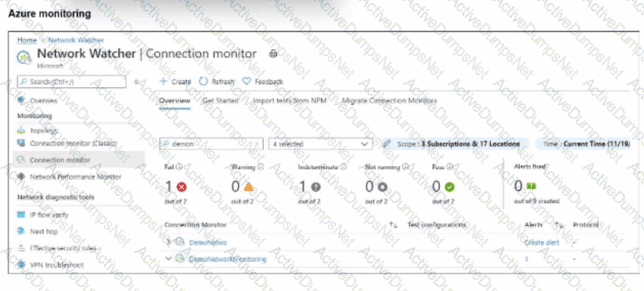Click the Network Performance Monitor icon
644x291 pixels.
tap(21, 177)
